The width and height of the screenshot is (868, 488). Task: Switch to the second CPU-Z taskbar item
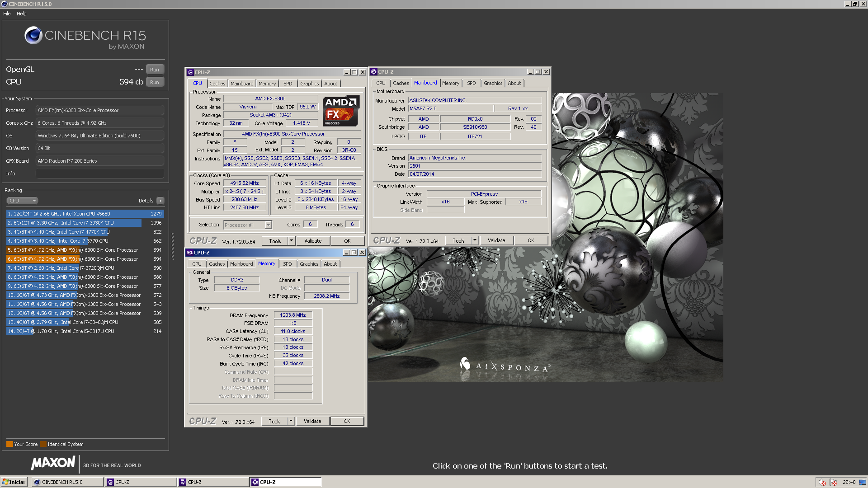pos(213,482)
